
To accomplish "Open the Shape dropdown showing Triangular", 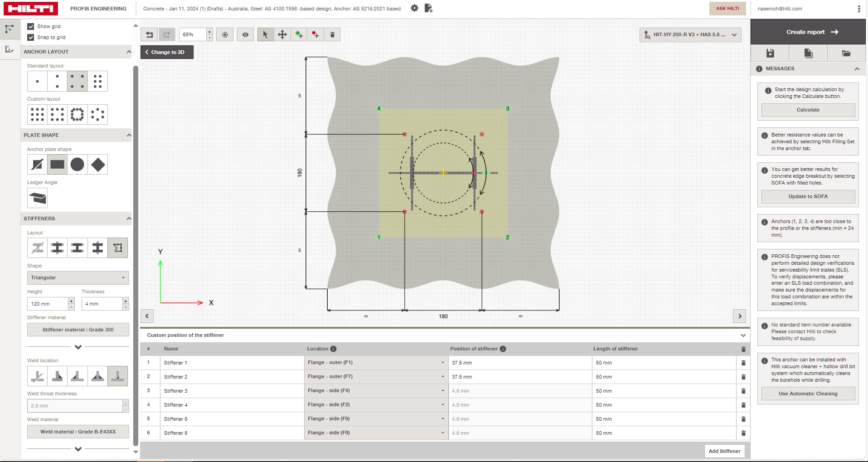I will click(78, 277).
